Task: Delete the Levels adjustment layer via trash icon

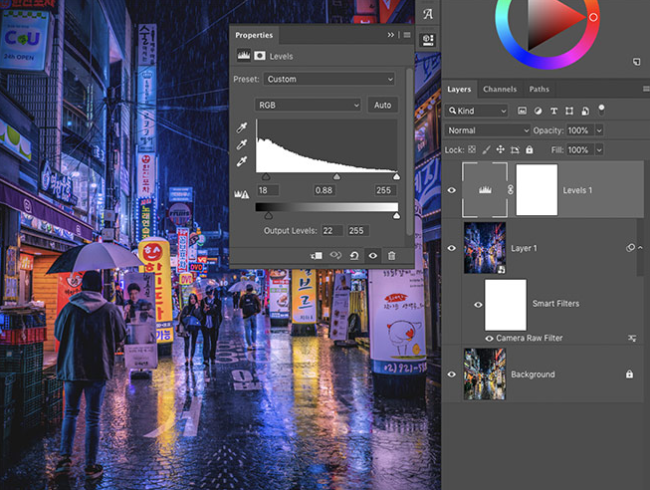Action: pos(391,255)
